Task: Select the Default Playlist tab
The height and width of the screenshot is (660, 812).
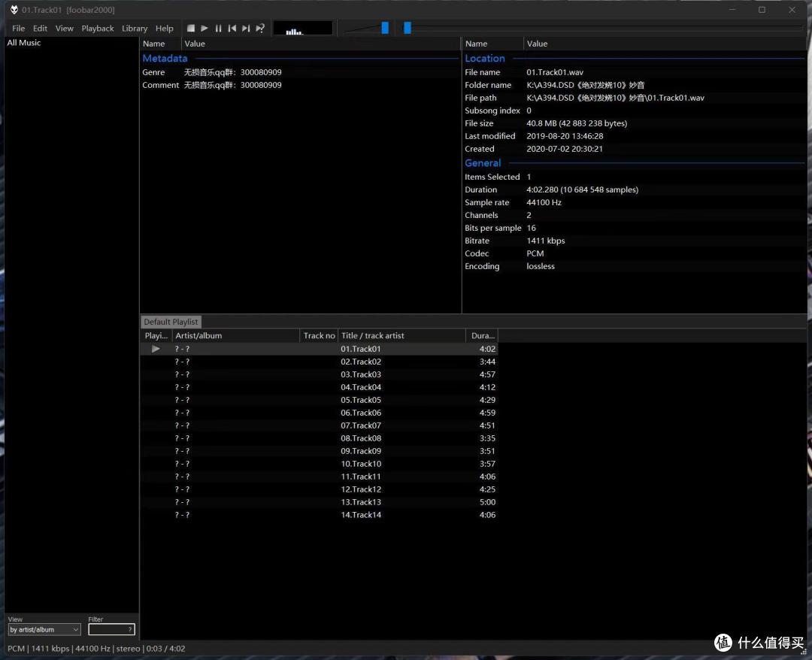Action: click(171, 322)
